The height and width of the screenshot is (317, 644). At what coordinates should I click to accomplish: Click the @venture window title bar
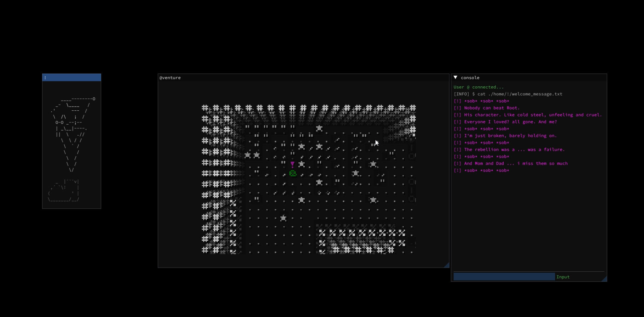tap(303, 77)
